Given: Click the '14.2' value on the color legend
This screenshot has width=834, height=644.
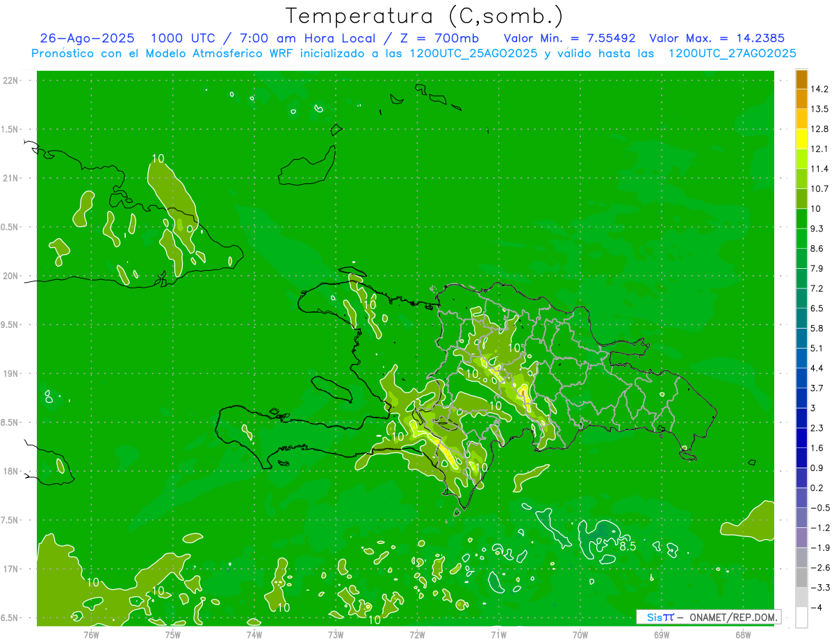Looking at the screenshot, I should [x=819, y=89].
